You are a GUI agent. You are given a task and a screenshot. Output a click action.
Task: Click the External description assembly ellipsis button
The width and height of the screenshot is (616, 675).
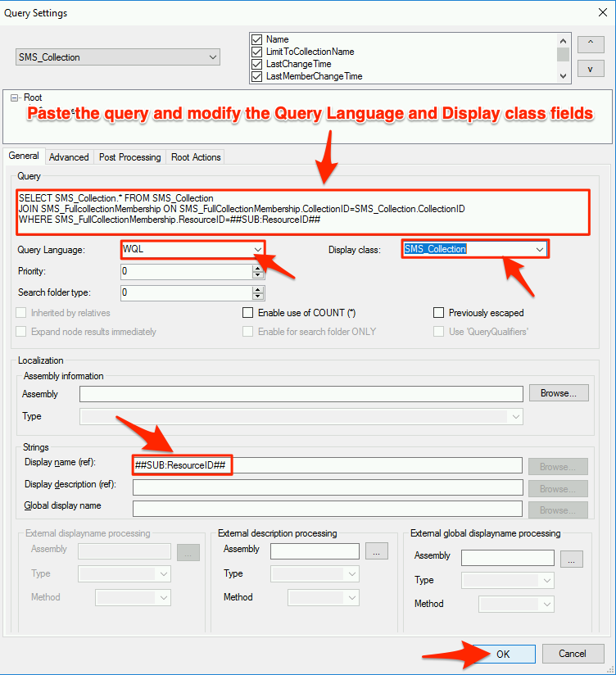[x=376, y=550]
